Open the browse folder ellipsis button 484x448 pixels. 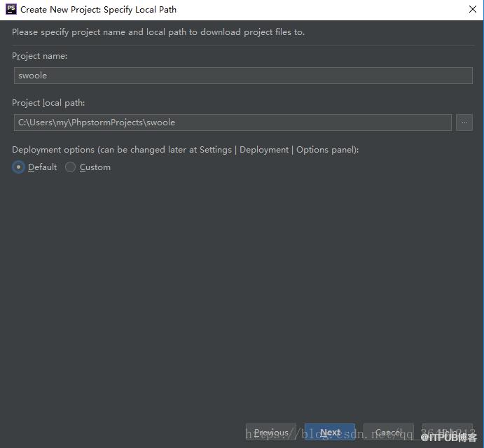464,122
